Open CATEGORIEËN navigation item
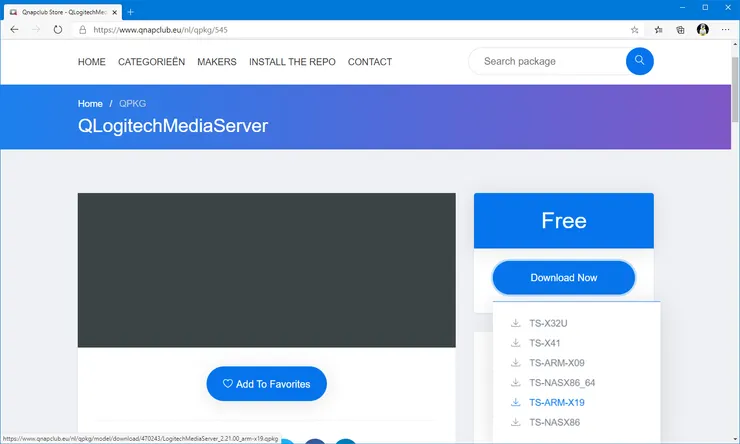The height and width of the screenshot is (444, 740). [151, 62]
